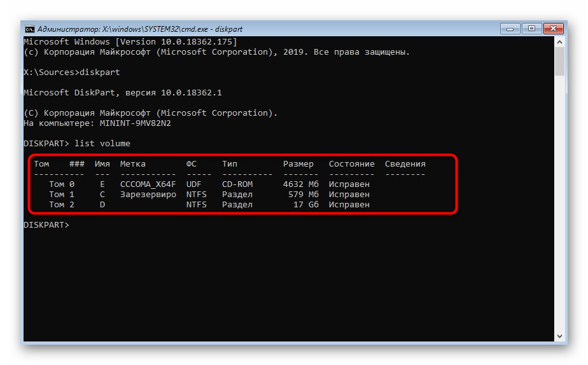Image resolution: width=588 pixels, height=365 pixels.
Task: Click drive letter 'D' in Том 2 row
Action: tap(102, 204)
